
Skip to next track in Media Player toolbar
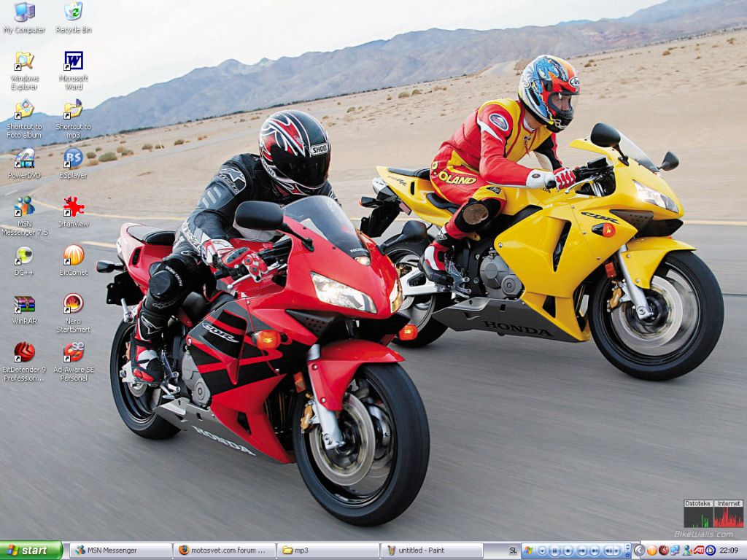point(595,551)
